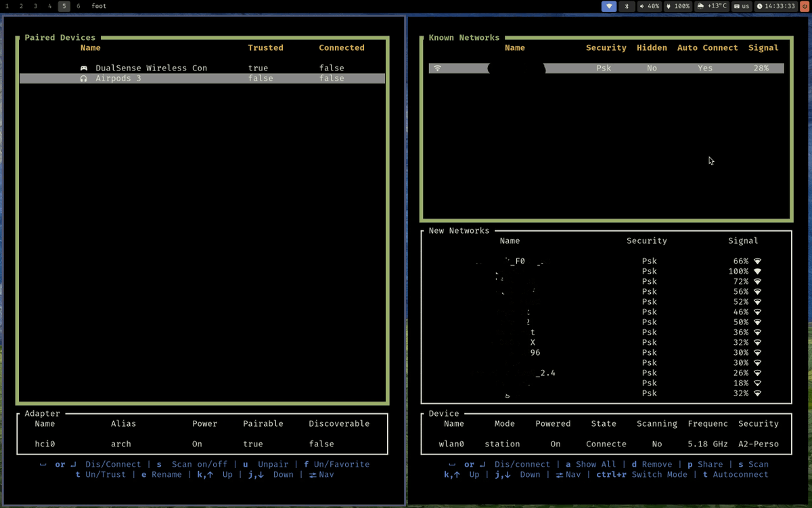
Task: Click the Scan on/off keybind hint
Action: 200,464
